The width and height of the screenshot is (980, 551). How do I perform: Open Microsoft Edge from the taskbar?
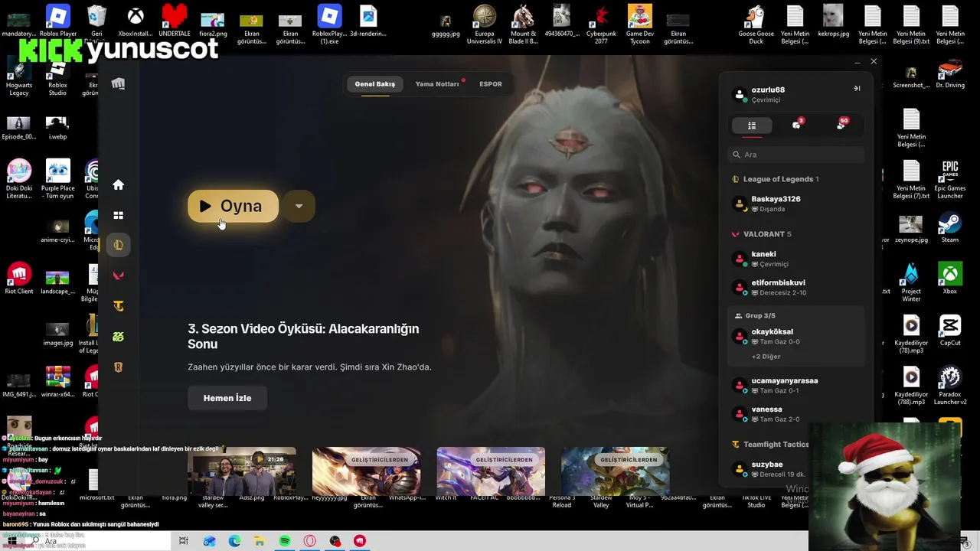234,541
